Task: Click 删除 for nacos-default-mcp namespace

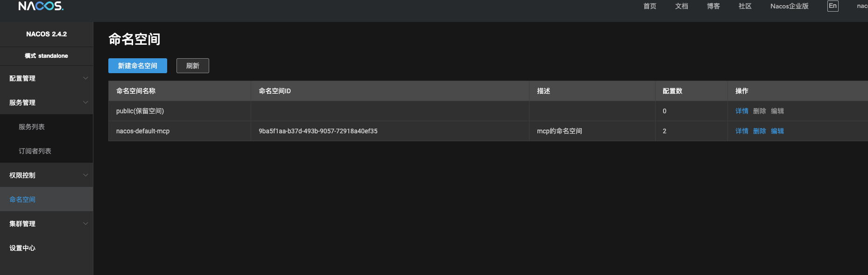Action: (x=760, y=131)
